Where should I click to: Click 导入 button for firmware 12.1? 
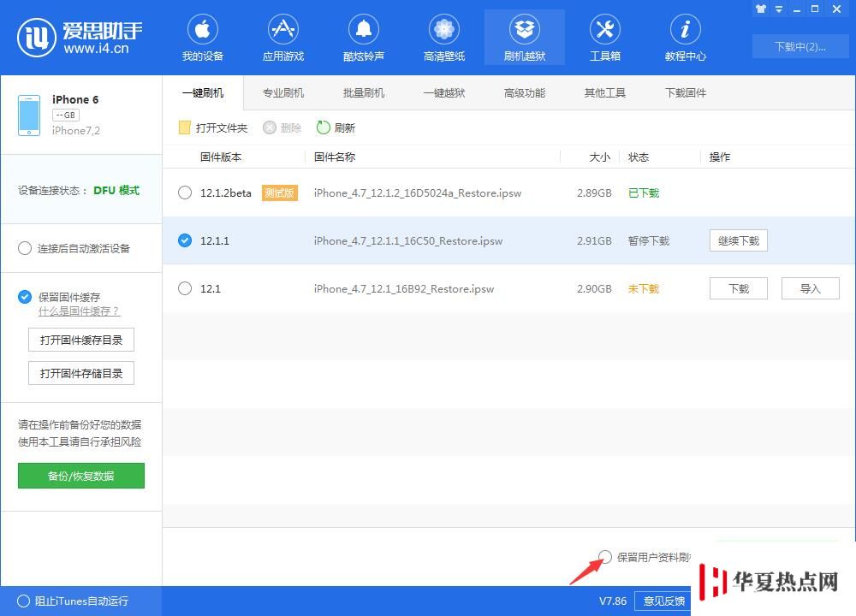point(810,288)
